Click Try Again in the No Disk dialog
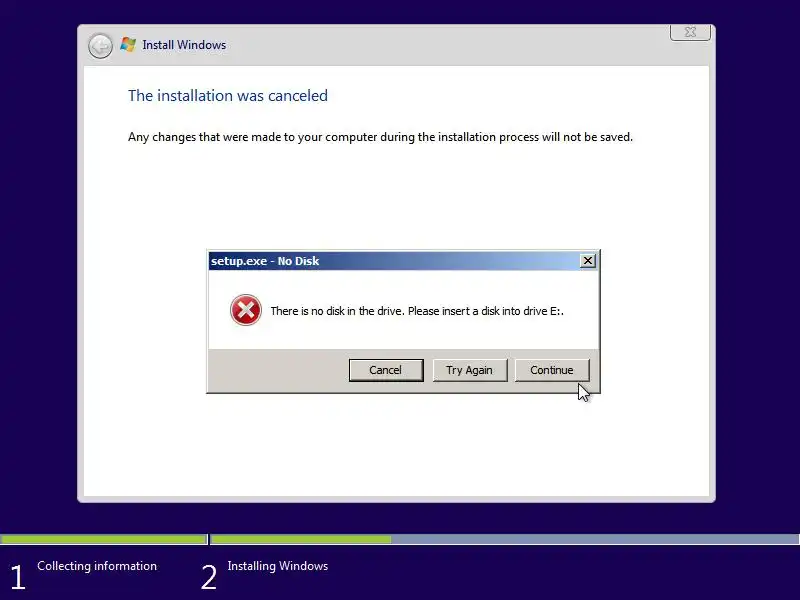This screenshot has height=600, width=800. (469, 370)
